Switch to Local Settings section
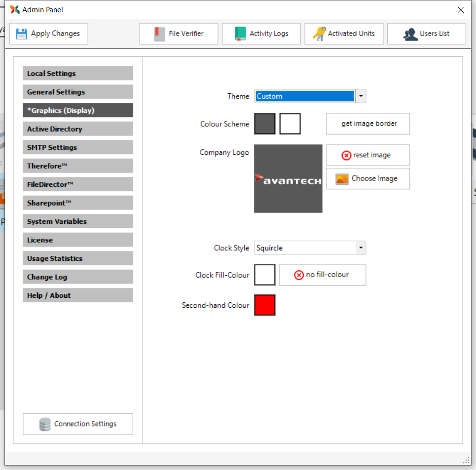 click(x=77, y=73)
